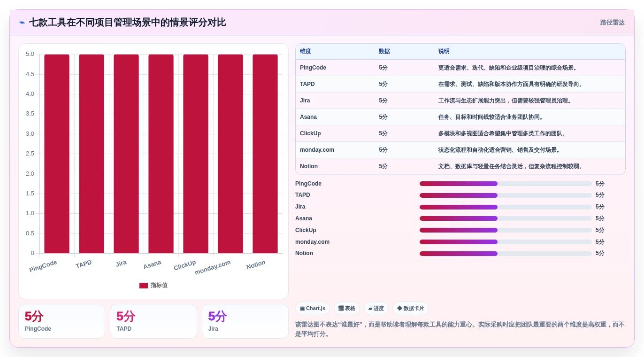Click the TAPD bar in chart
This screenshot has height=357, width=644.
pyautogui.click(x=92, y=154)
